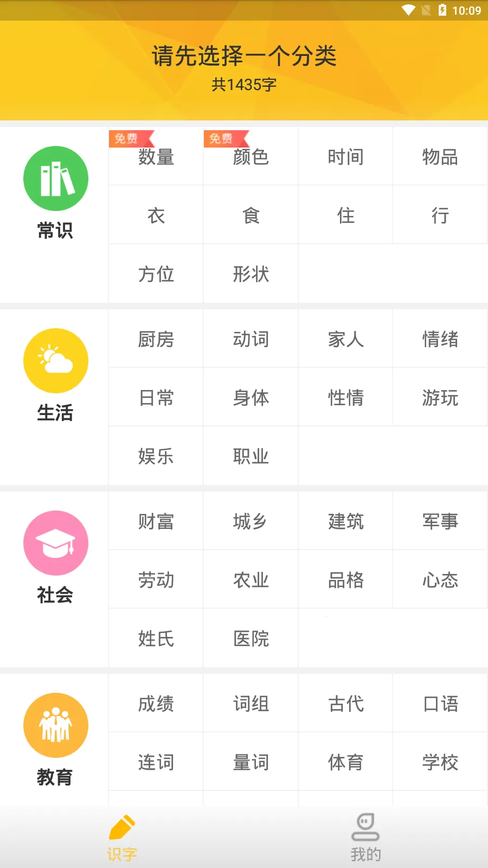The height and width of the screenshot is (868, 488).
Task: Tap the 共1435字 character count text
Action: click(244, 85)
